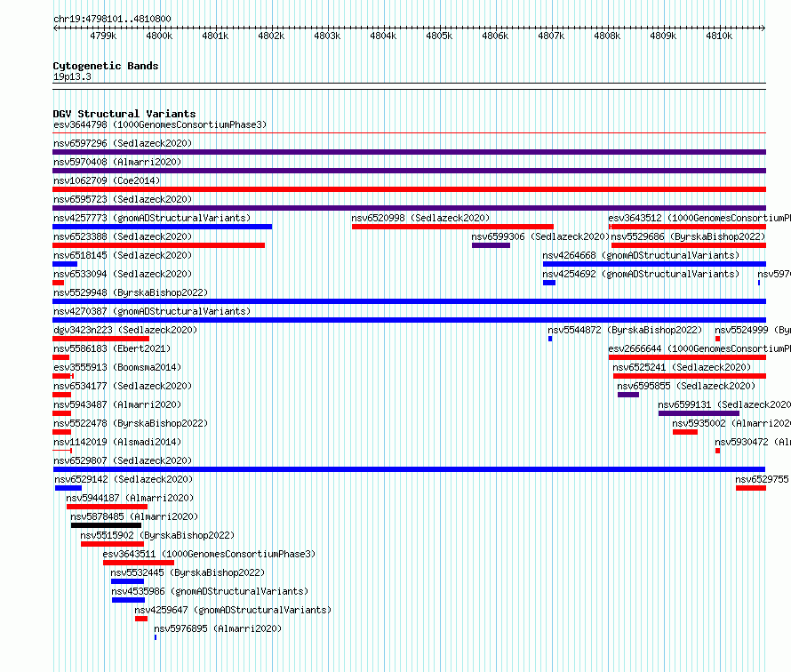Open nsv5515902 (ByrskaBishop2022) variant

(x=157, y=535)
